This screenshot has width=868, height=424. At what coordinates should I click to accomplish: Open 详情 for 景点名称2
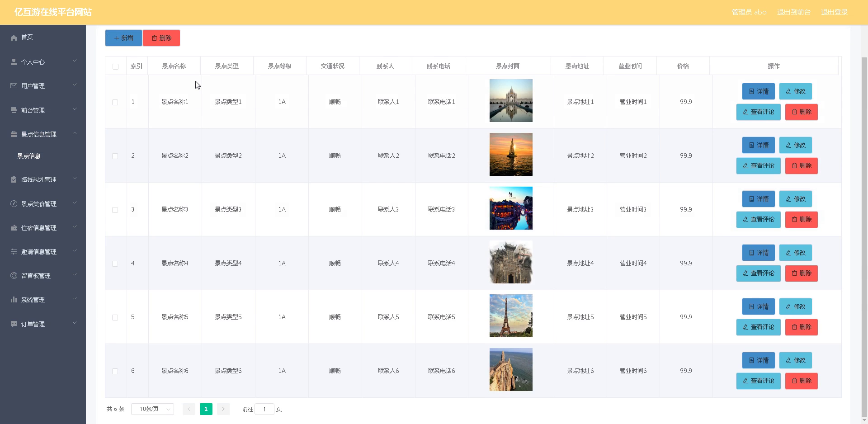[759, 145]
